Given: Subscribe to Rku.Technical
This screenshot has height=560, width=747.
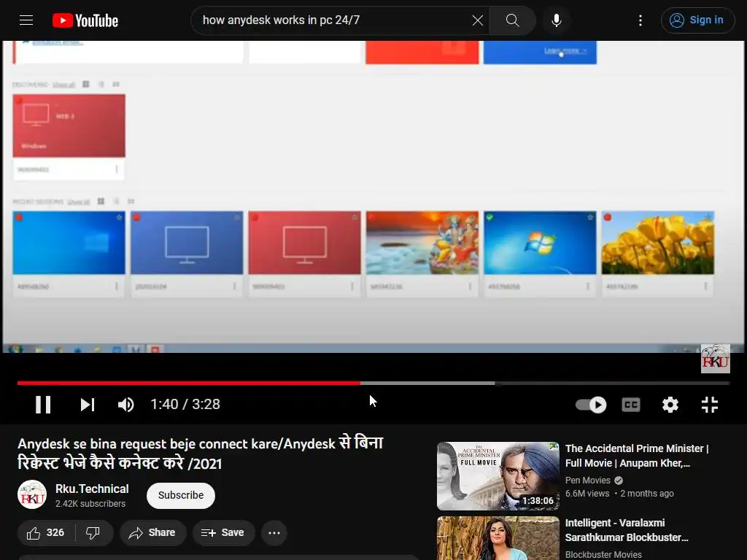Looking at the screenshot, I should [x=181, y=495].
